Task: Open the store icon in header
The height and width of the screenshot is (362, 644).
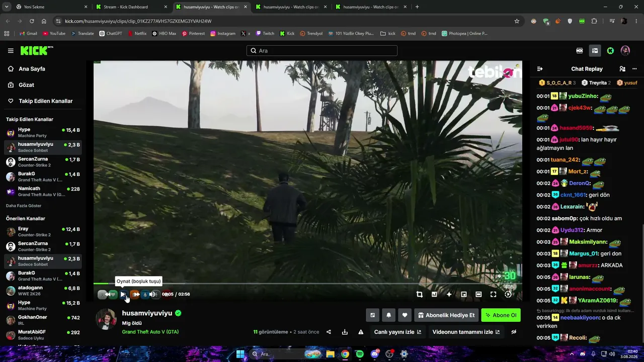Action: [595, 51]
